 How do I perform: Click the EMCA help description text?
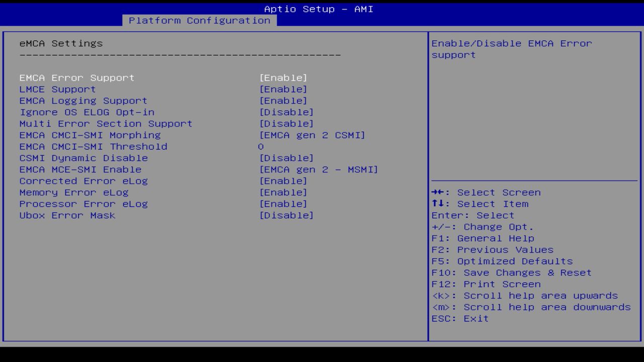pos(510,49)
